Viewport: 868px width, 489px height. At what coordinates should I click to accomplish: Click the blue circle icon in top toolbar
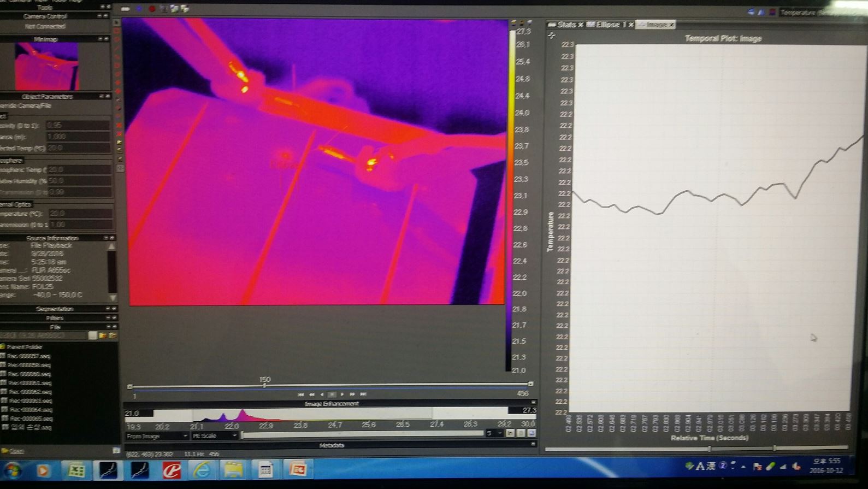139,9
